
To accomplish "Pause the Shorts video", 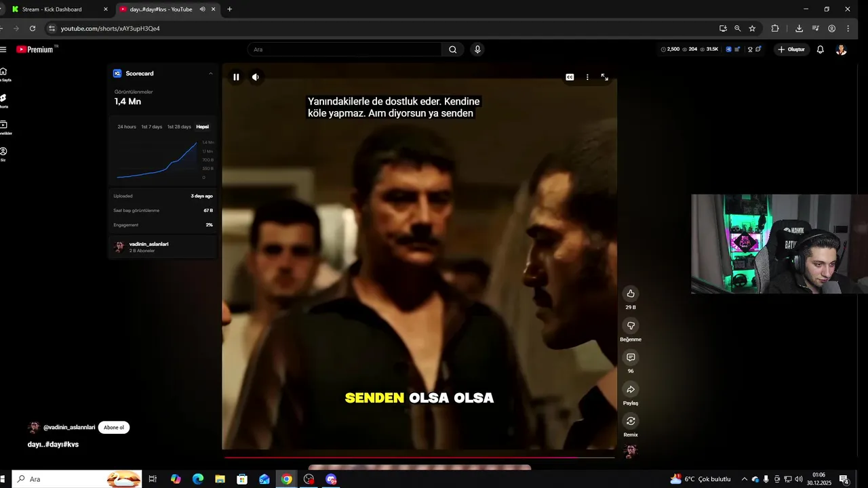I will 236,77.
